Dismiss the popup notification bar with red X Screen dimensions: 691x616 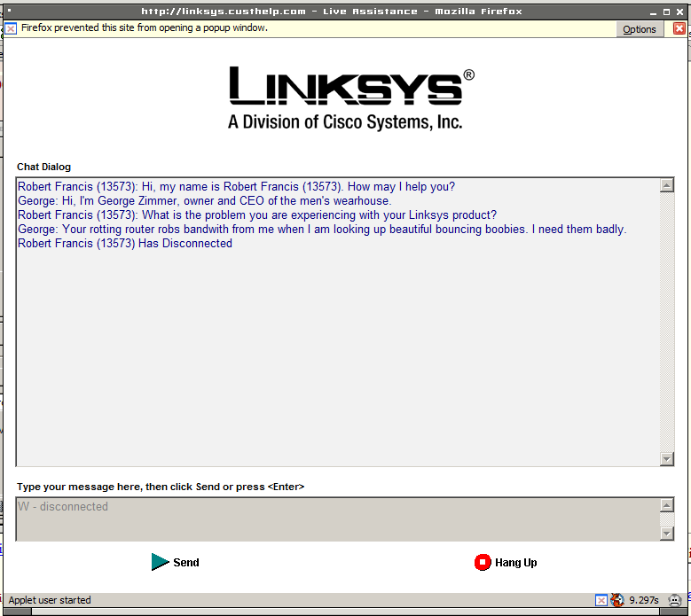pyautogui.click(x=679, y=28)
